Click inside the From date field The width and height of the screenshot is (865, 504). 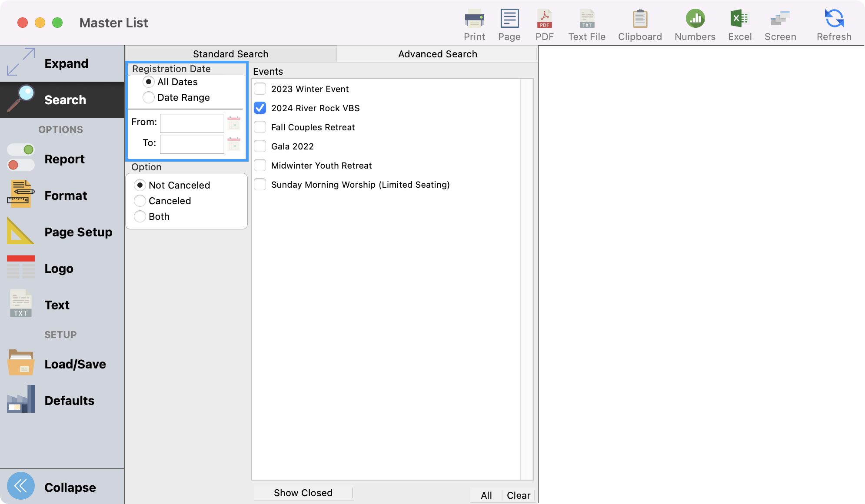pos(192,123)
